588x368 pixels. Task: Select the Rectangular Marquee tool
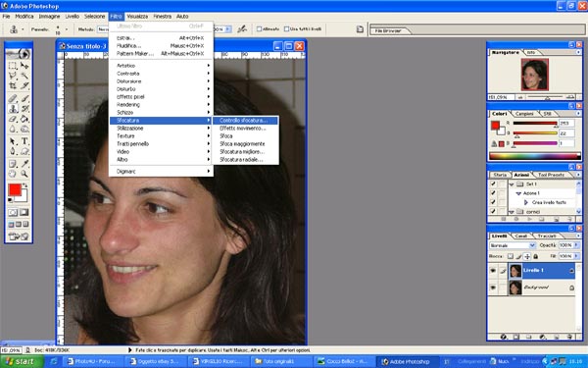tap(13, 66)
